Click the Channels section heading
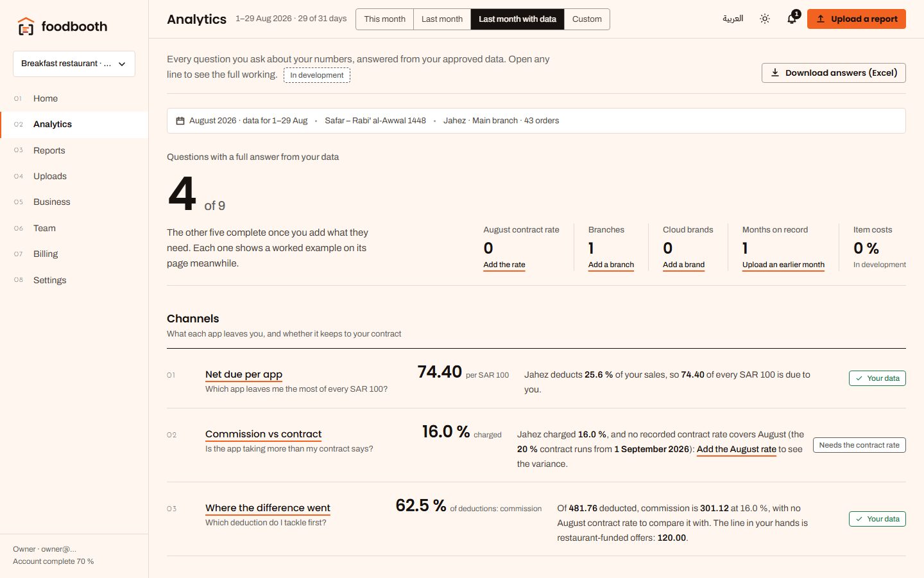The width and height of the screenshot is (924, 578). point(193,319)
